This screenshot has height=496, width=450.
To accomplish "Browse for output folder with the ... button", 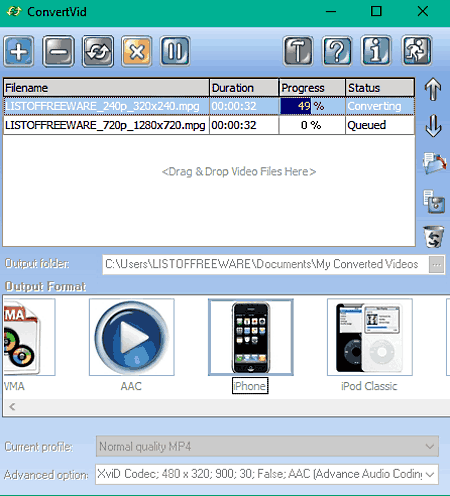I will (437, 265).
